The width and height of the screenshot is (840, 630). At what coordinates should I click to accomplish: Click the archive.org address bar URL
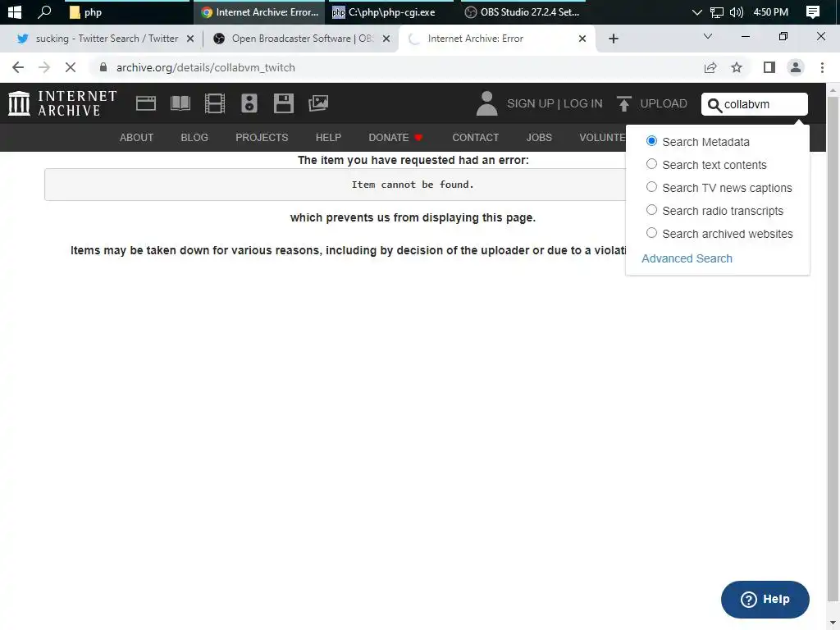[206, 67]
